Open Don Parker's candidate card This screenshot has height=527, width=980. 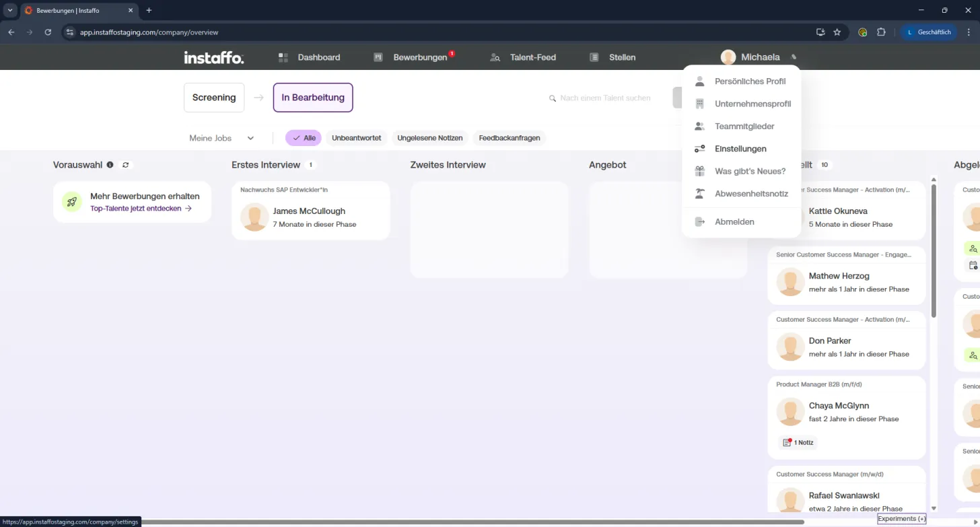coord(847,341)
